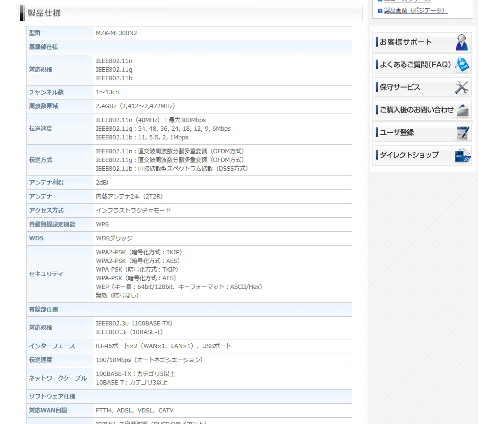504x424 pixels.
Task: Click the ネットワークケーブル row label
Action: [x=58, y=378]
